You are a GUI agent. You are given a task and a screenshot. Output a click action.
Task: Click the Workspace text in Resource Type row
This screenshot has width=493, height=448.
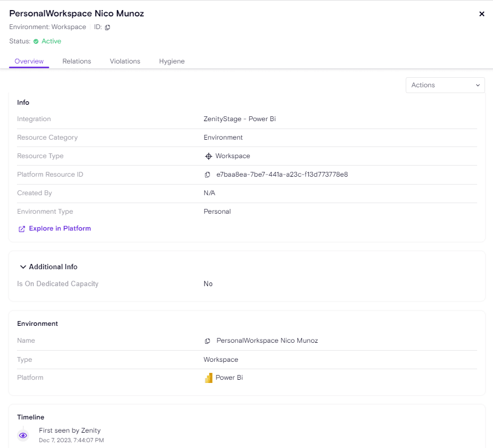[233, 156]
